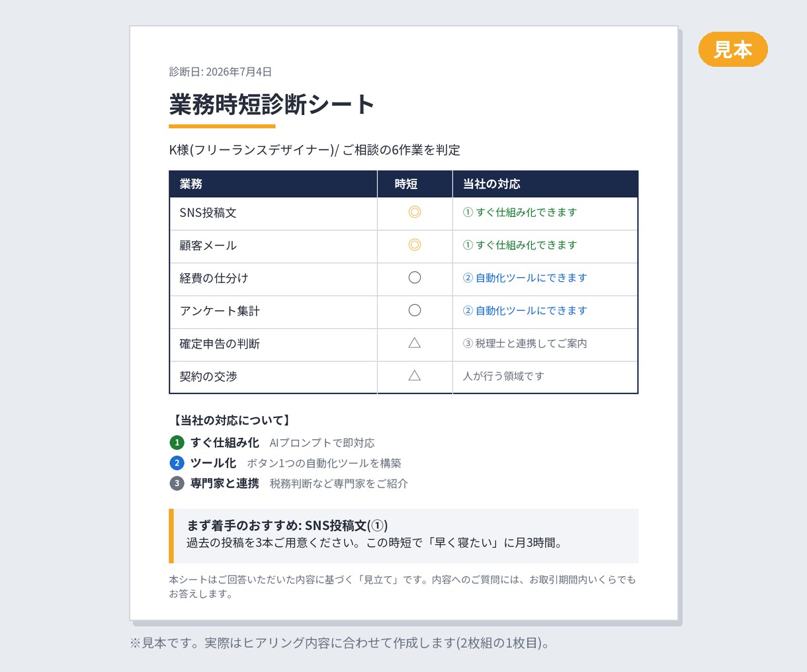807x672 pixels.
Task: Select the 顧客メール table cell
Action: tap(273, 246)
